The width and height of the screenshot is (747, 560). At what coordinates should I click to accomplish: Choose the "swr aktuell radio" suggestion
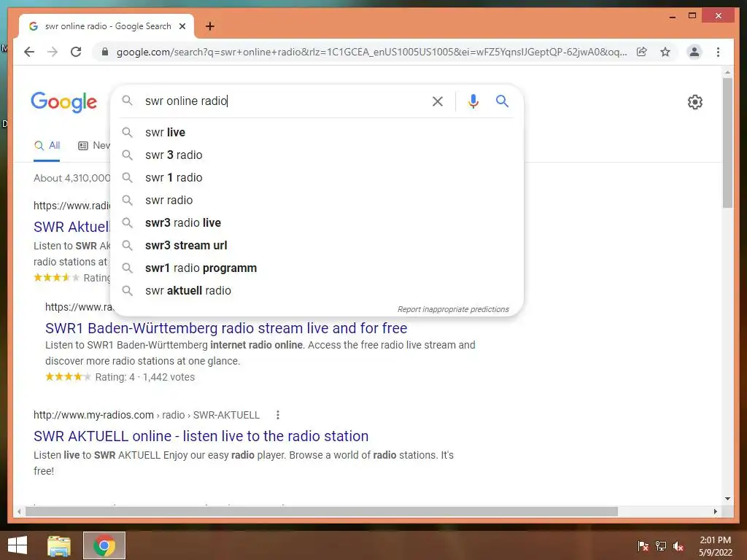[x=317, y=290]
